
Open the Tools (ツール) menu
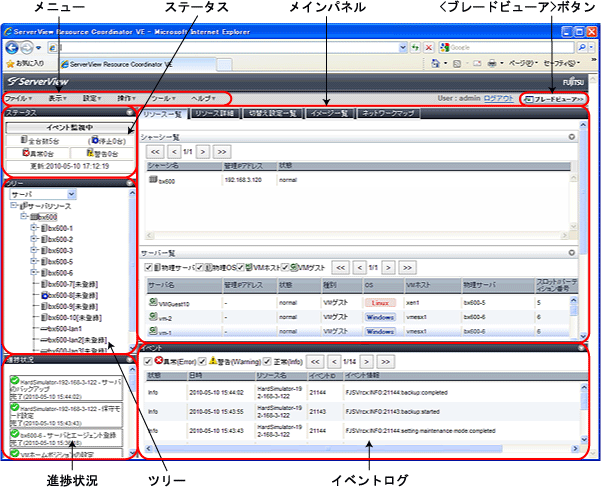pyautogui.click(x=164, y=98)
